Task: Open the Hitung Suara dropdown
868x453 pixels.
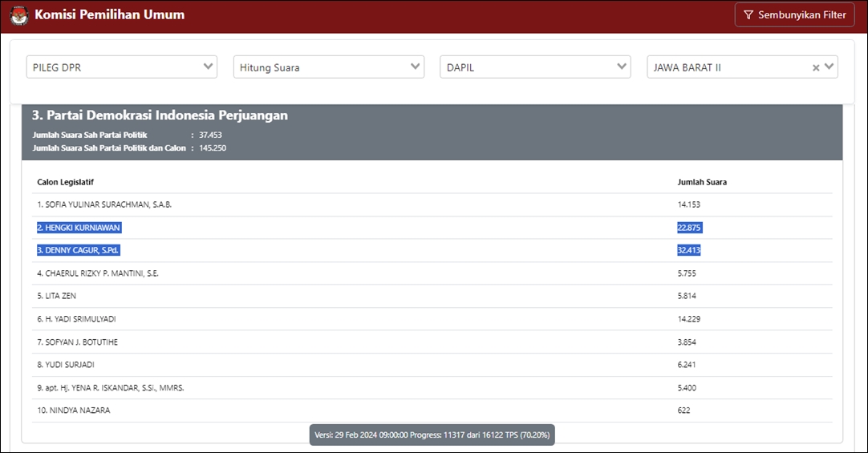Action: 329,67
